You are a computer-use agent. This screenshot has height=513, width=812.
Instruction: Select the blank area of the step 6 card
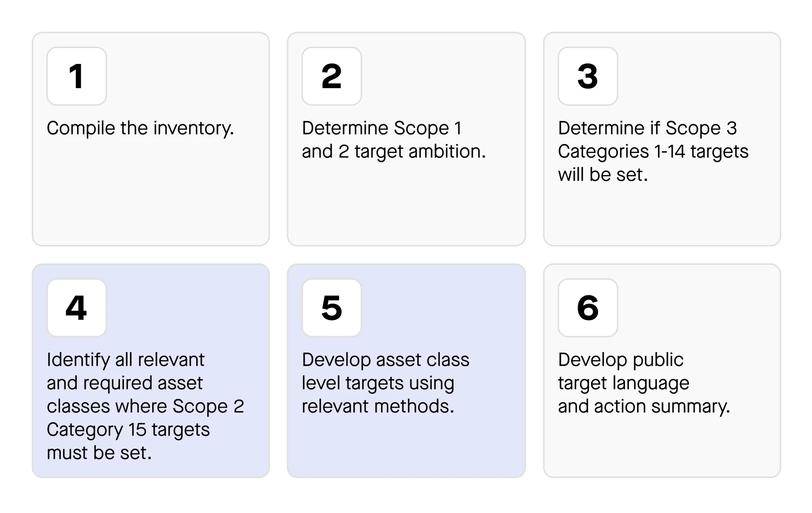662,445
